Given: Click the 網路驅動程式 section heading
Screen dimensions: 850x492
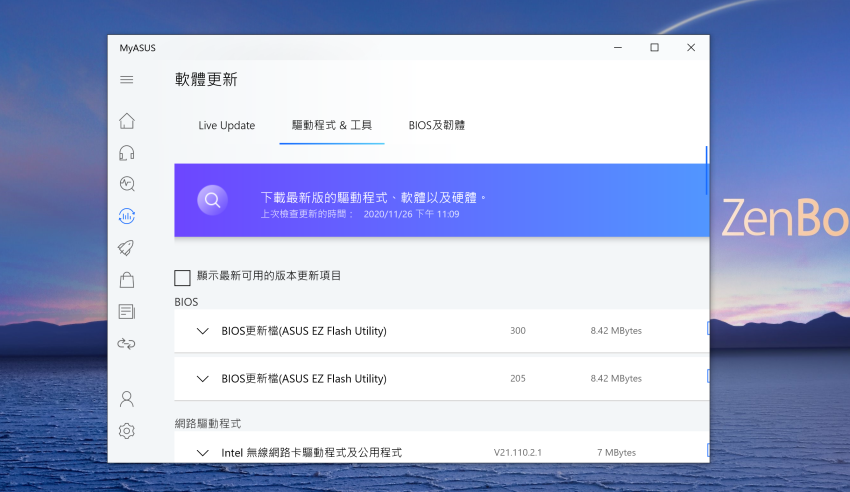Looking at the screenshot, I should coord(208,423).
